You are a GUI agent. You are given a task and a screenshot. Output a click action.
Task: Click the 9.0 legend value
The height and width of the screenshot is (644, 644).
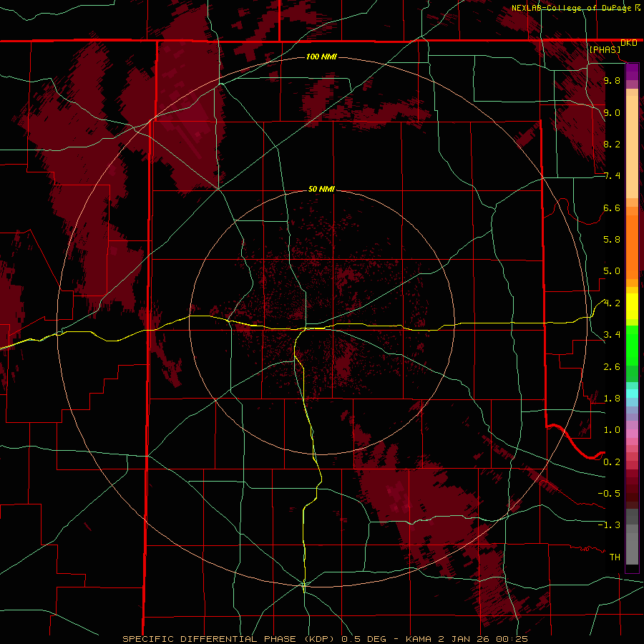[x=612, y=112]
